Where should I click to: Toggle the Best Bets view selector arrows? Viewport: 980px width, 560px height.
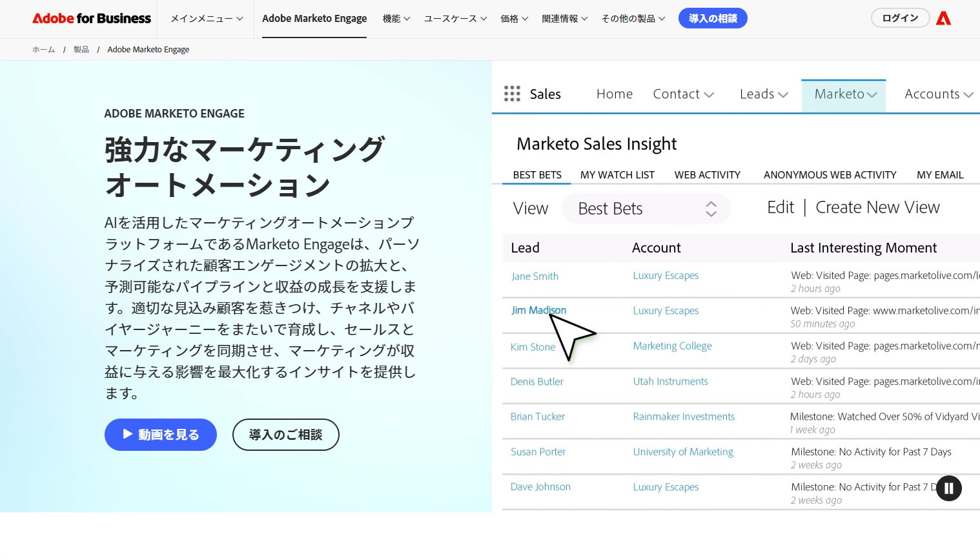pyautogui.click(x=711, y=209)
